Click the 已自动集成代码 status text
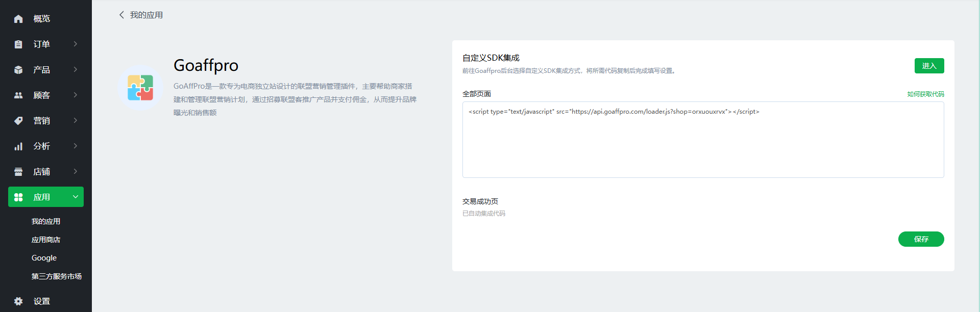980x312 pixels. [x=484, y=214]
